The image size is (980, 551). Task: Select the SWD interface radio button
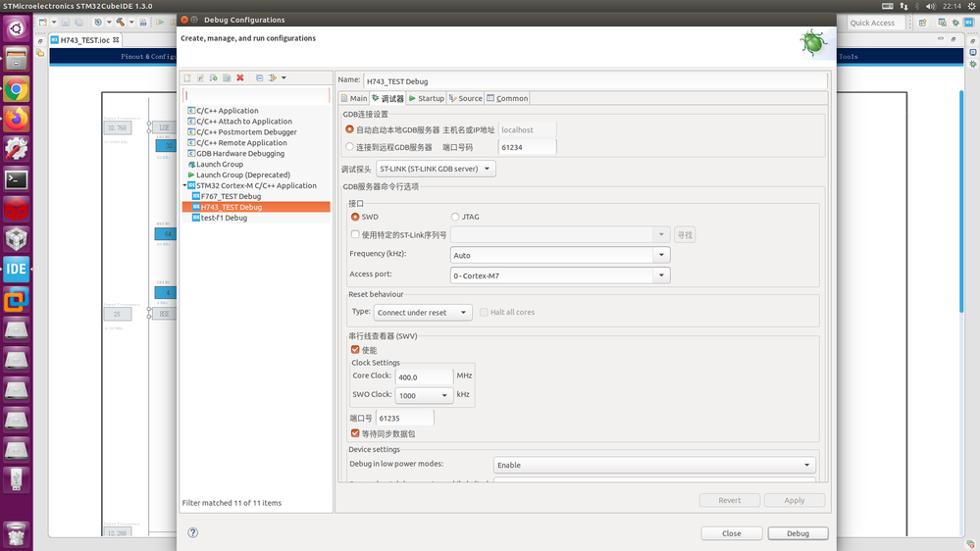tap(355, 217)
